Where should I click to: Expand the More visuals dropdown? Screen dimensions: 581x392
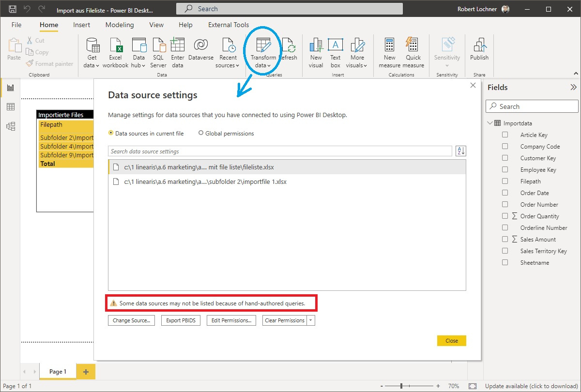[357, 48]
